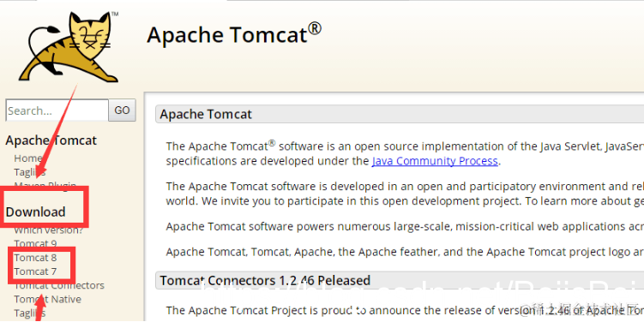Open the Tomcat Connectors download link
The height and width of the screenshot is (322, 644).
click(x=59, y=285)
